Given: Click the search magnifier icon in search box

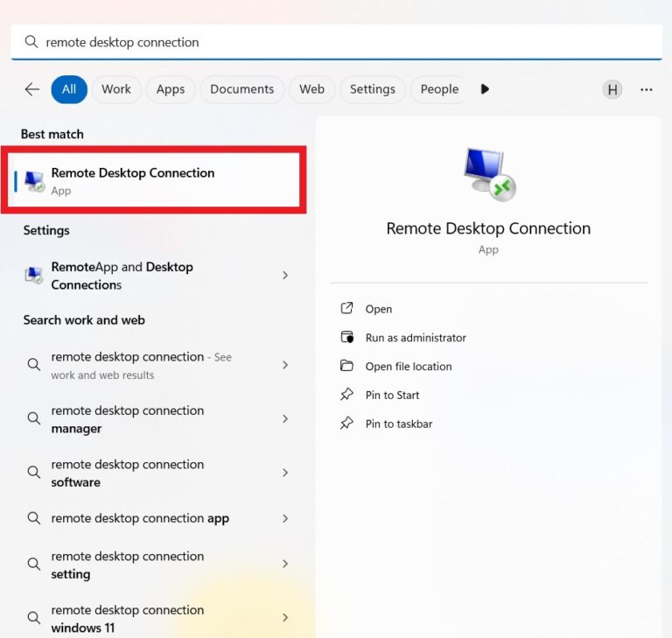Looking at the screenshot, I should 31,42.
